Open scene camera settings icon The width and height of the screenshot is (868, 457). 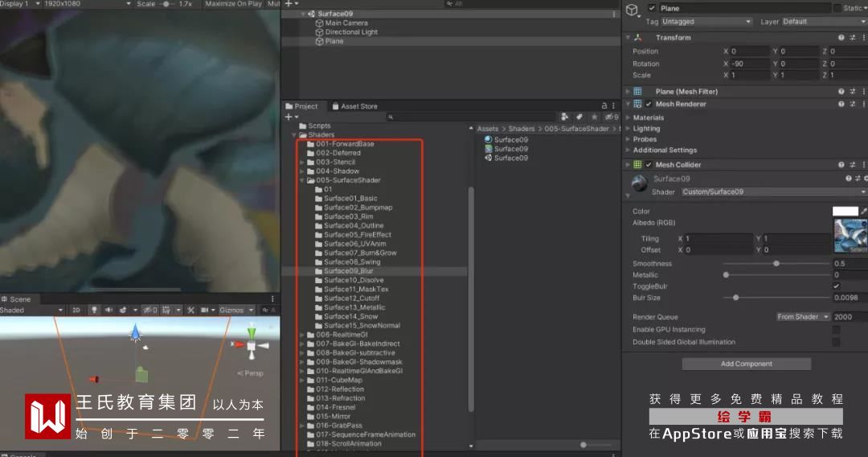(204, 311)
